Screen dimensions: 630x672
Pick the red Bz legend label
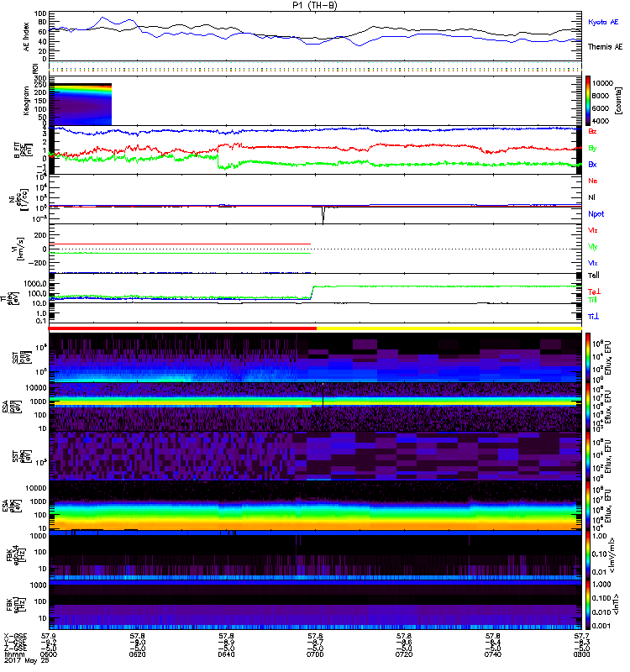tap(593, 132)
